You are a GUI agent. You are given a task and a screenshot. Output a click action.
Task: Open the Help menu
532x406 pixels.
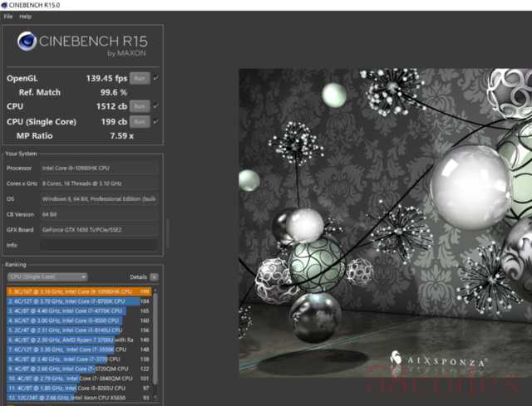[x=26, y=17]
